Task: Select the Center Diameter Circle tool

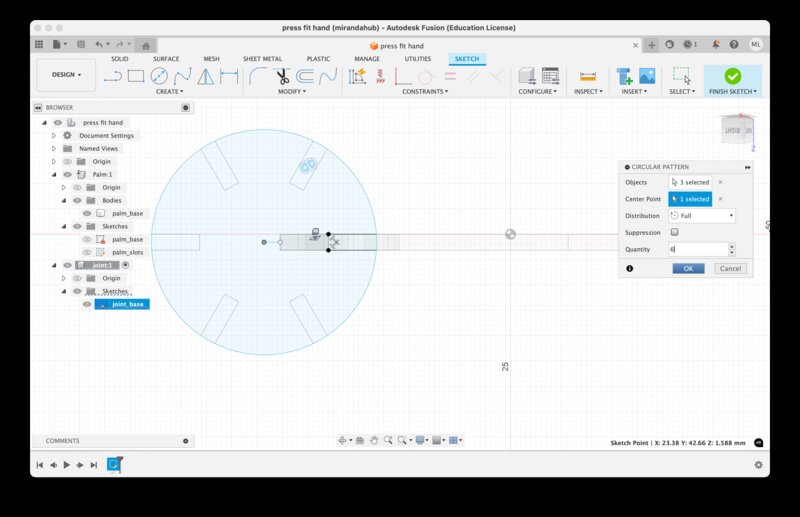Action: point(159,76)
